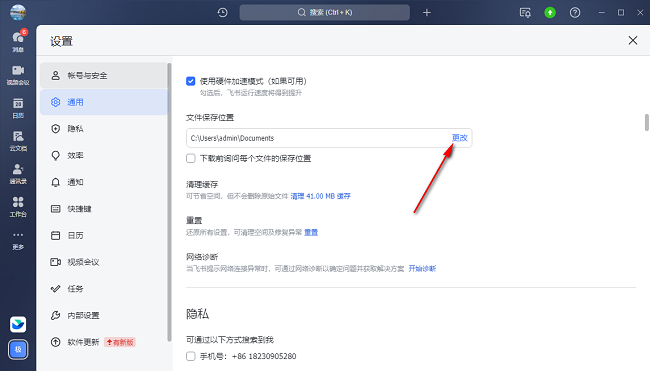This screenshot has width=650, height=371.
Task: Click the profile avatar at top left
Action: click(18, 12)
